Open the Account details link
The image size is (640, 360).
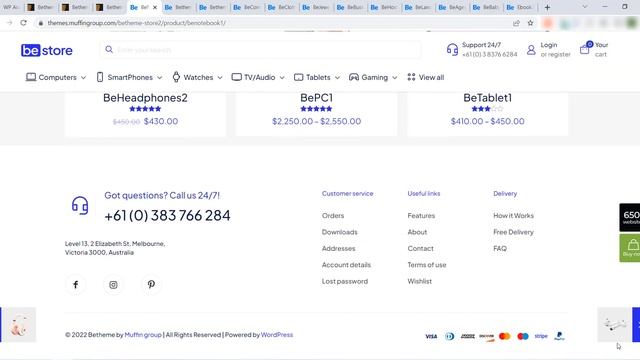coord(346,265)
